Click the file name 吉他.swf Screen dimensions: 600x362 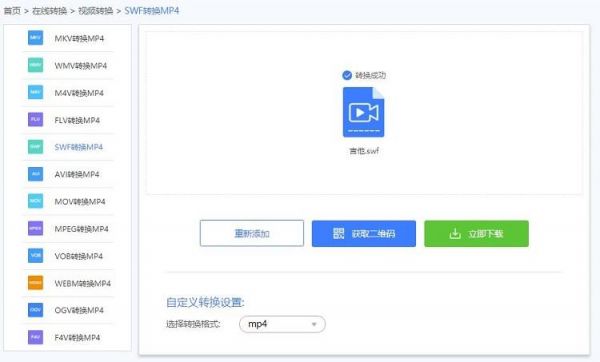click(364, 151)
